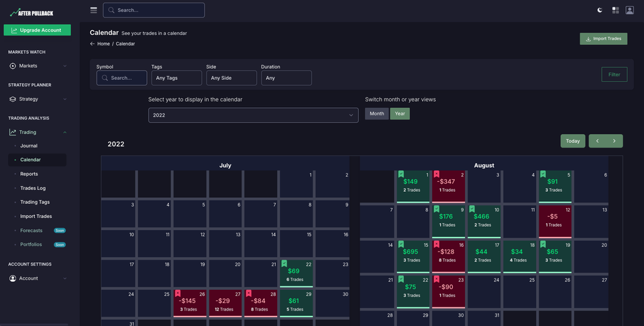644x326 pixels.
Task: Open the Any Tags dropdown
Action: point(176,78)
